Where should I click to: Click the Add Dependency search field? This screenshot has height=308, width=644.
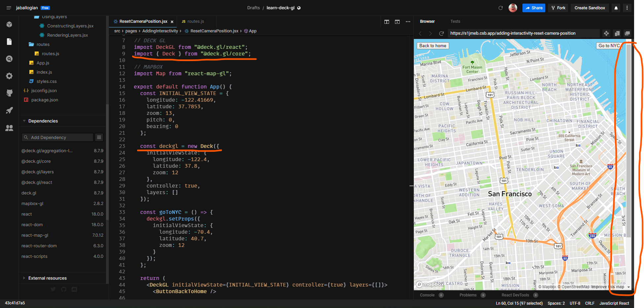[57, 137]
